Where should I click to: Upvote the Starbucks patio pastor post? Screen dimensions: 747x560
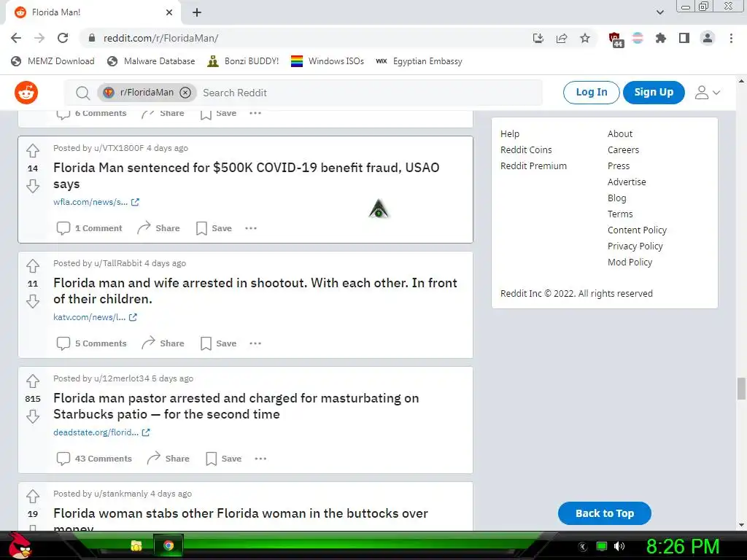click(33, 381)
